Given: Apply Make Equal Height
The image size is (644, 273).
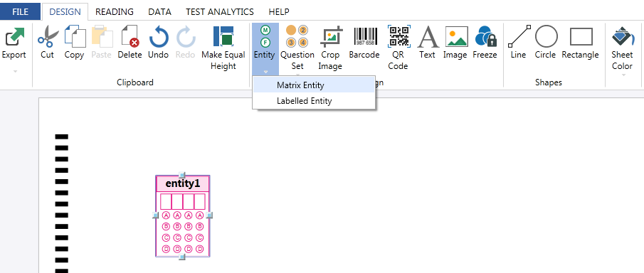Looking at the screenshot, I should coord(223,48).
